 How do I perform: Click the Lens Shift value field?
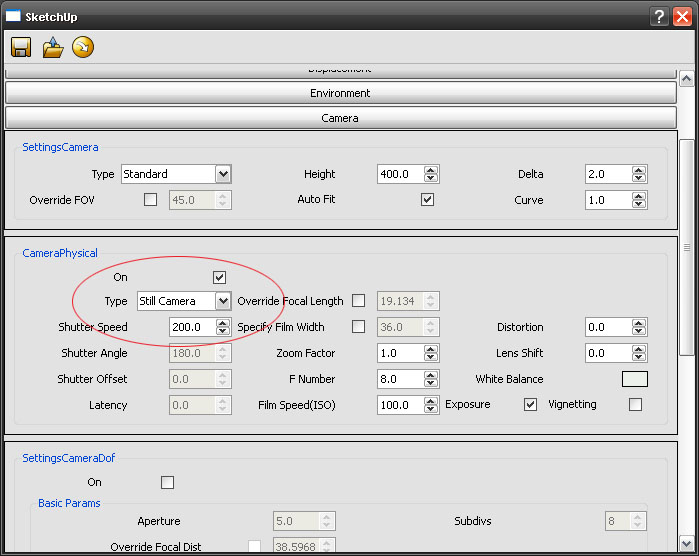pos(609,353)
